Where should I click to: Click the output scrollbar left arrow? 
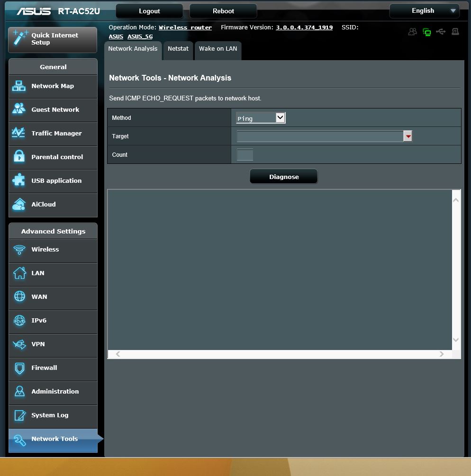118,354
